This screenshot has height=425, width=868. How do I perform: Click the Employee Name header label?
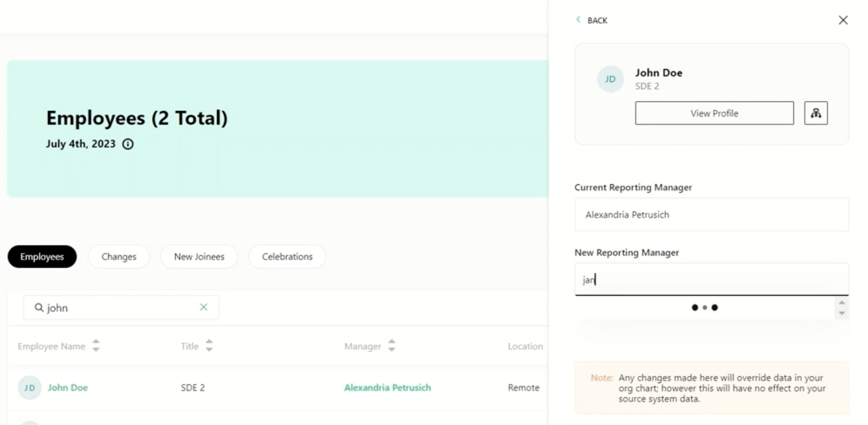[51, 346]
